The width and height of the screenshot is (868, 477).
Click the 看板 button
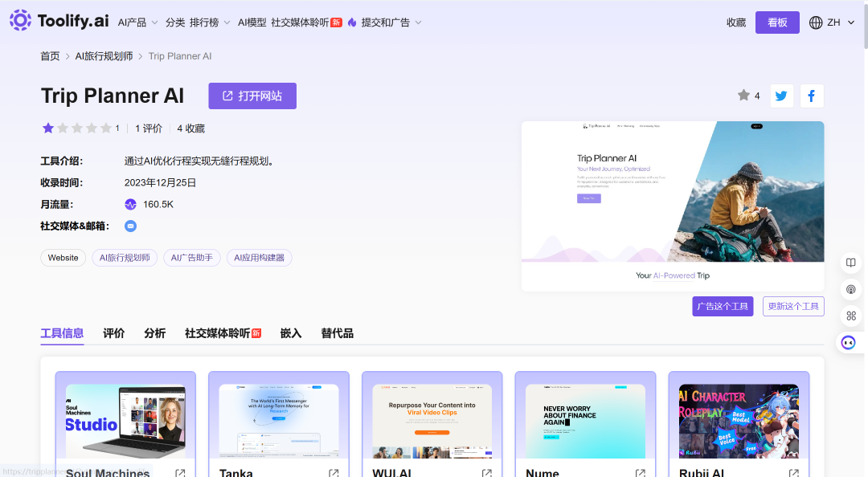777,22
